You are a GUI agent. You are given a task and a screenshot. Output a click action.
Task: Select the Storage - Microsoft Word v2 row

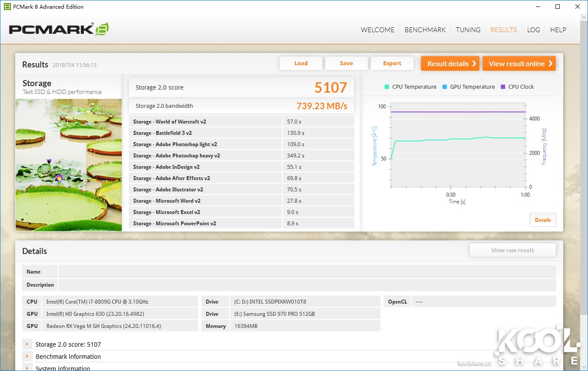tap(241, 201)
